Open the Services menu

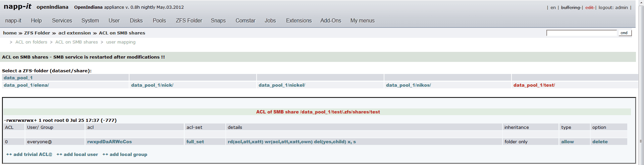pos(62,21)
